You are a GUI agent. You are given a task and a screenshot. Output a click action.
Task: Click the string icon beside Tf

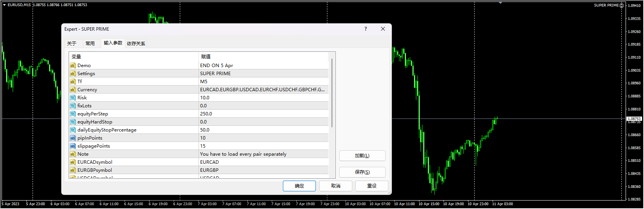pos(72,82)
